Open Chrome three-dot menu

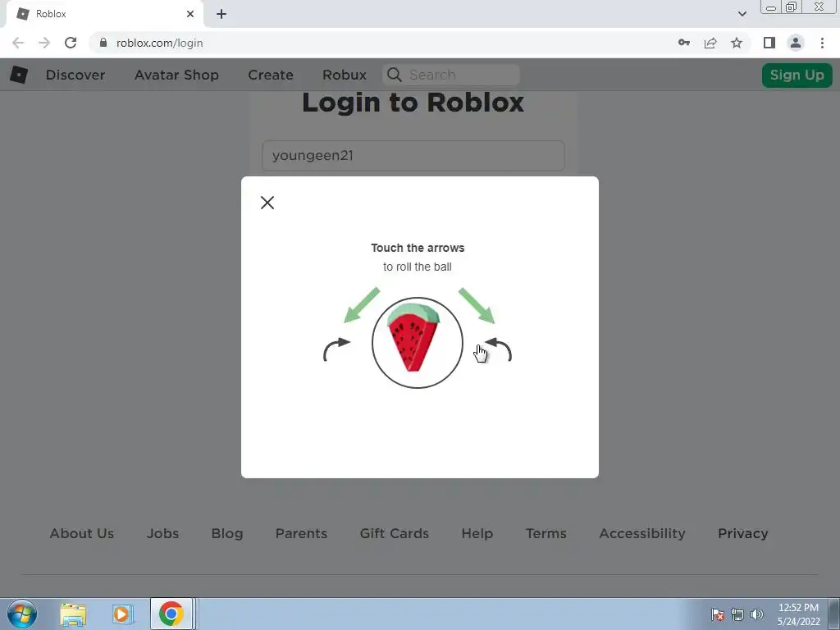click(822, 43)
